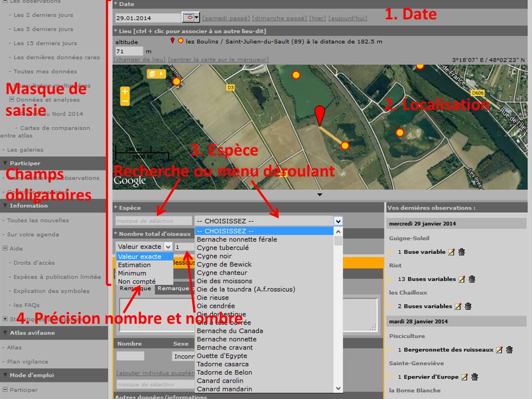This screenshot has height=399, width=532.
Task: Edit the 1 Buse variable observation
Action: tap(451, 252)
